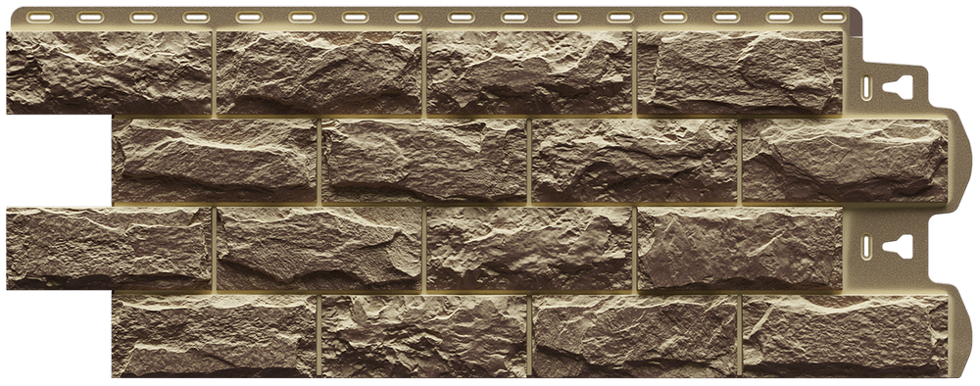The width and height of the screenshot is (980, 386).
Task: Click the last nail slot on the mounting strip
Action: coord(832,17)
